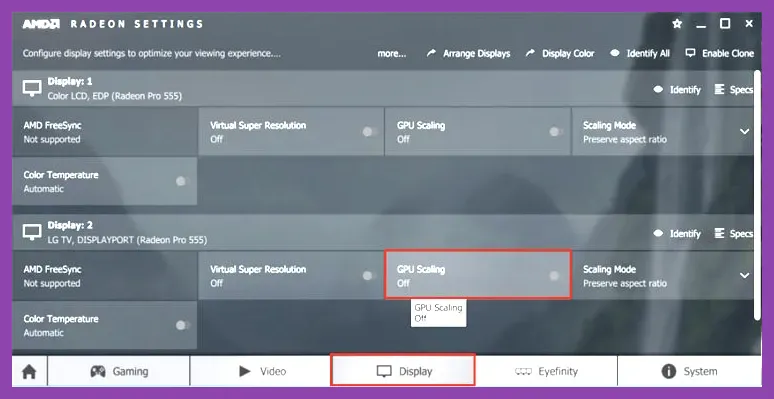Switch to the Gaming tab
Screen dimensions: 774x399
click(118, 371)
